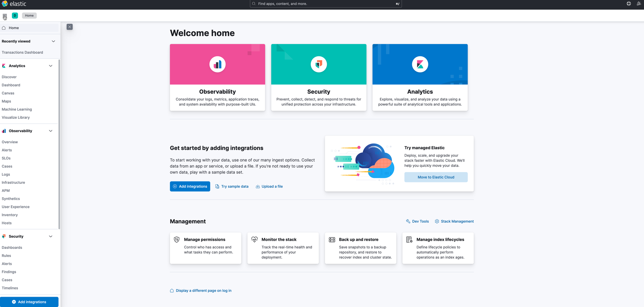Click the Observability logo icon in sidebar
The image size is (644, 307).
(4, 131)
